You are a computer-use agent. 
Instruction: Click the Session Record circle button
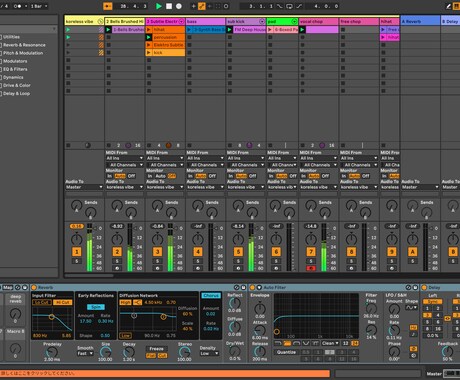point(226,6)
